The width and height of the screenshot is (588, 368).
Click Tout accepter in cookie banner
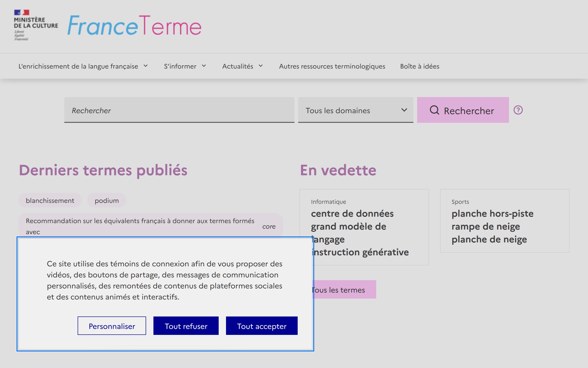[262, 326]
